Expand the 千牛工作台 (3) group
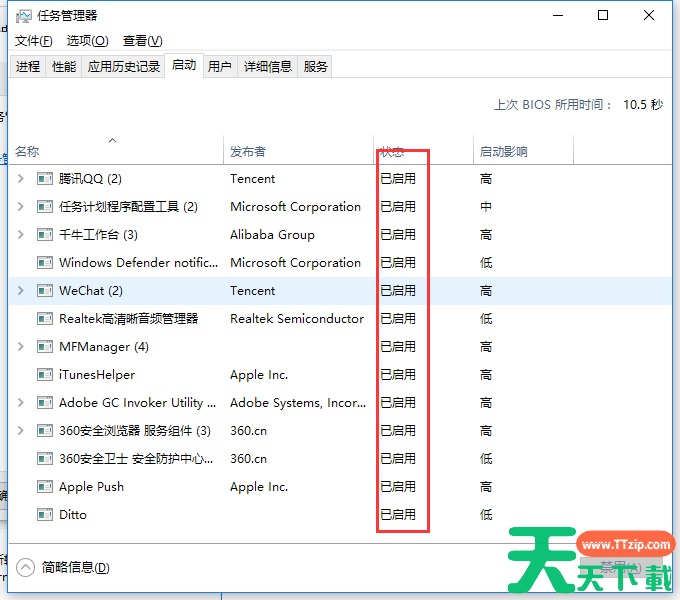Screen dimensions: 680x600 [21, 235]
